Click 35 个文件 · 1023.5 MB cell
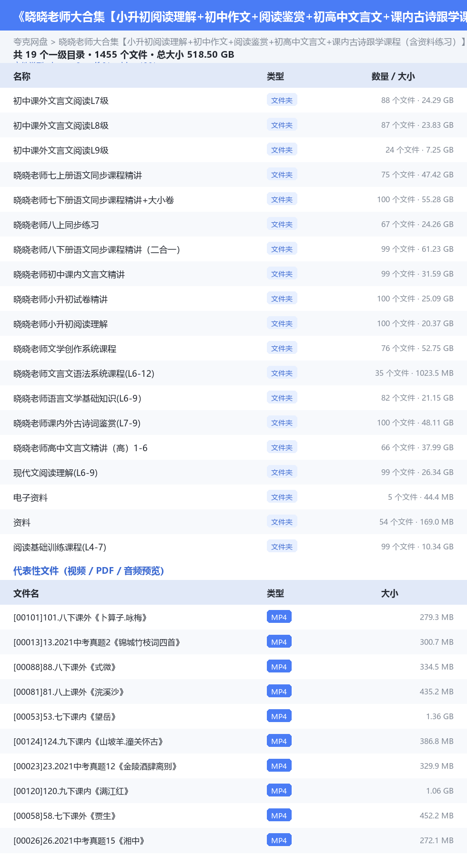 coord(414,373)
